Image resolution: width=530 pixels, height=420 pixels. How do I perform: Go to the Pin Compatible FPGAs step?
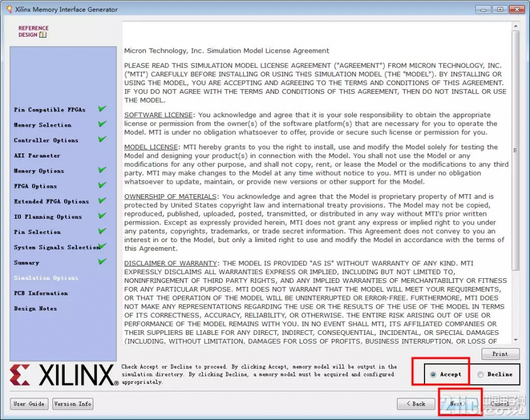[x=50, y=110]
